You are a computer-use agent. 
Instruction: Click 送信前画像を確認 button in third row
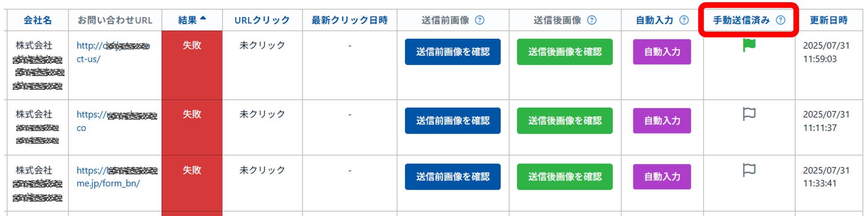[x=453, y=177]
